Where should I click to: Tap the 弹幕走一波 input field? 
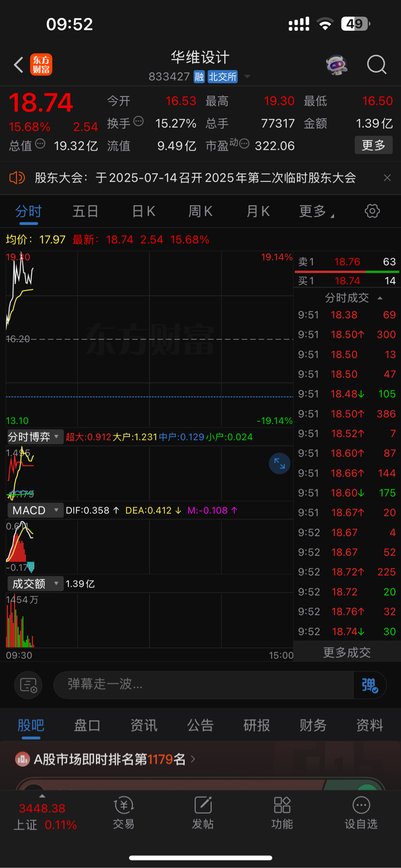coord(204,685)
